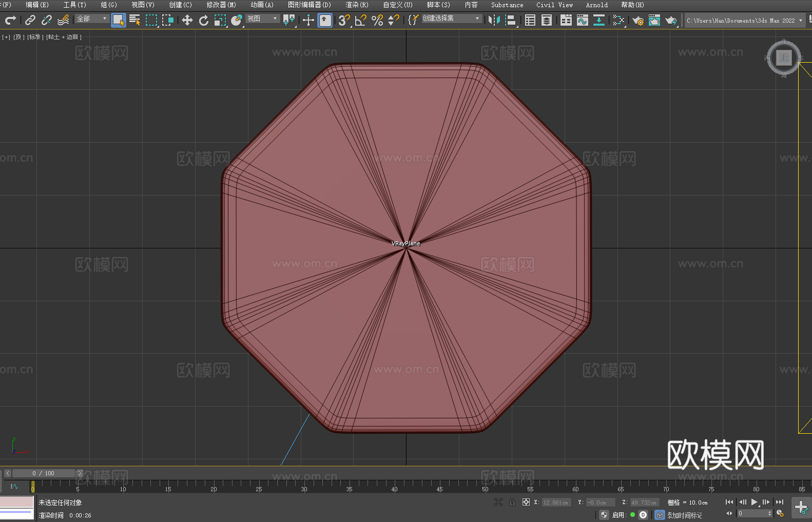Open Mini Curve Editor icon
Screen dimensions: 812x522
click(x=14, y=486)
